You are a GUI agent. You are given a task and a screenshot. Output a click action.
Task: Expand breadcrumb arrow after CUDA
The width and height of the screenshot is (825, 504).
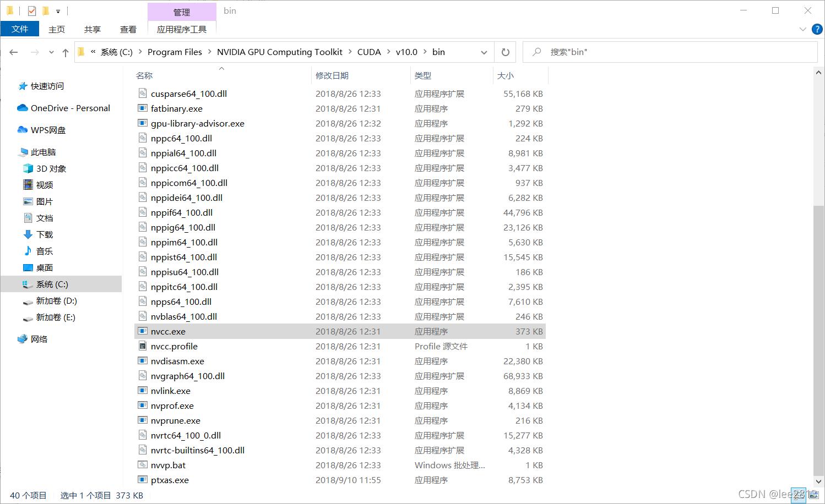388,52
